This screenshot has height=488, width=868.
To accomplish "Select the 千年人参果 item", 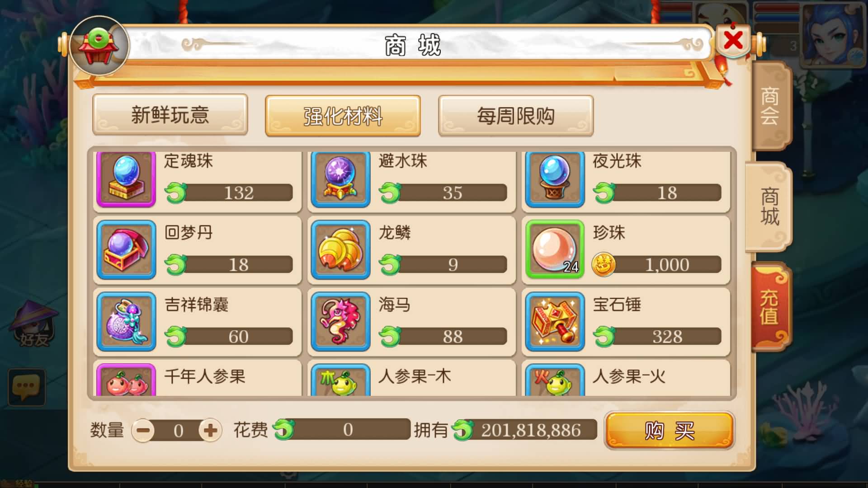I will pos(198,378).
